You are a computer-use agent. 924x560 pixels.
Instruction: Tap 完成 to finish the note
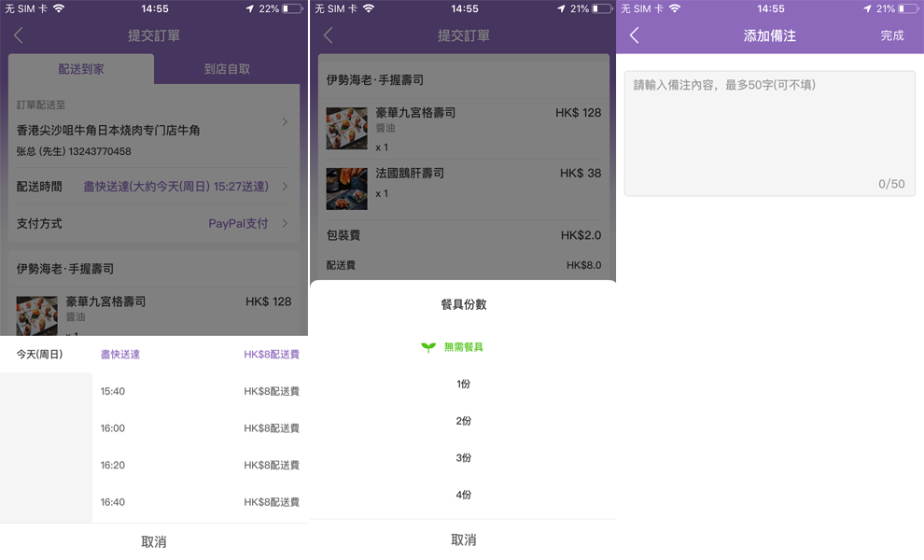(892, 35)
